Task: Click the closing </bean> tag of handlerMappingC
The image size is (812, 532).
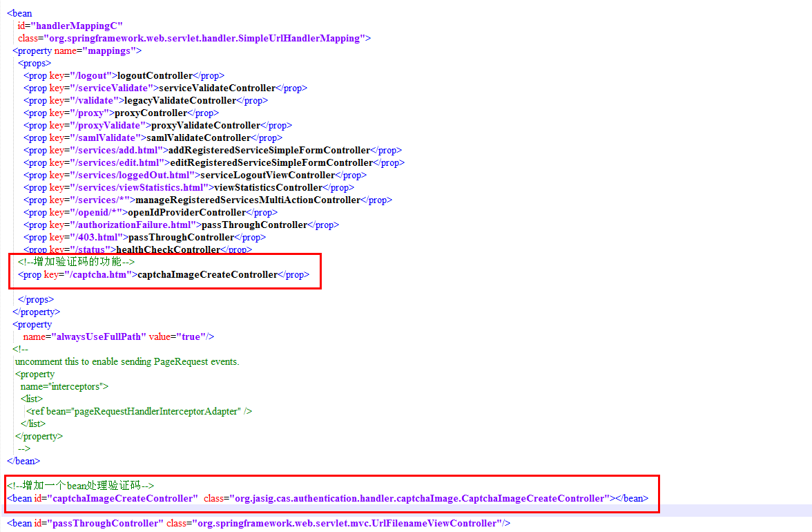Action: [x=23, y=461]
